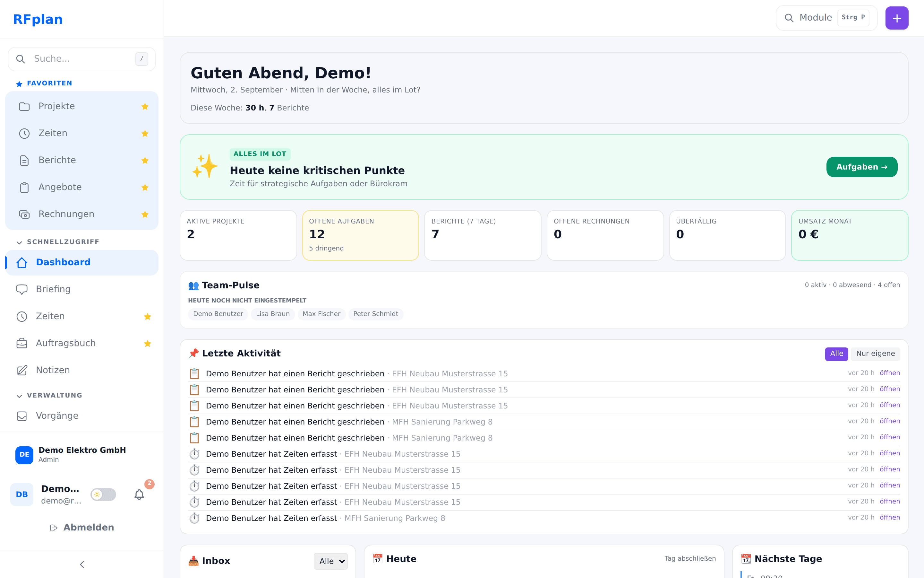Screen dimensions: 924x578
Task: Click the inbox tray icon for Vorgänge
Action: click(22, 416)
